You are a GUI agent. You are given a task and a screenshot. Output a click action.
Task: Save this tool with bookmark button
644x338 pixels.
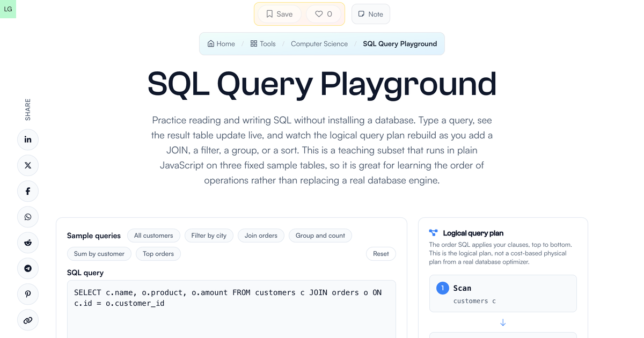tap(280, 14)
